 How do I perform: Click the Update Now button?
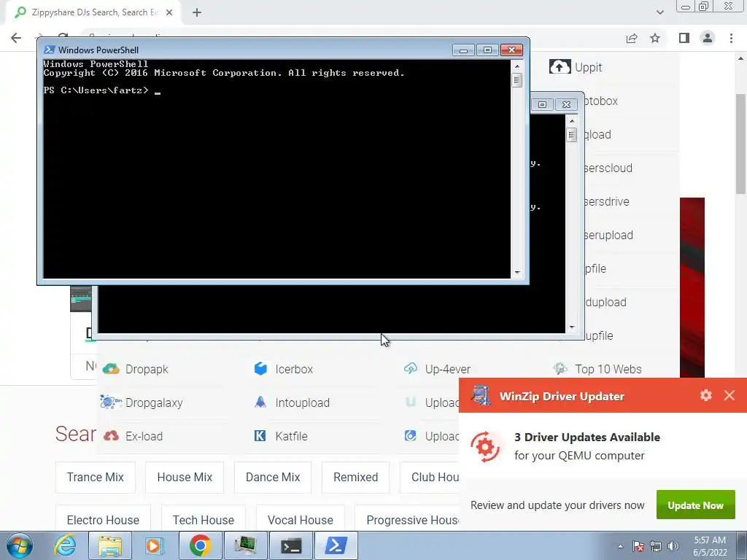695,505
